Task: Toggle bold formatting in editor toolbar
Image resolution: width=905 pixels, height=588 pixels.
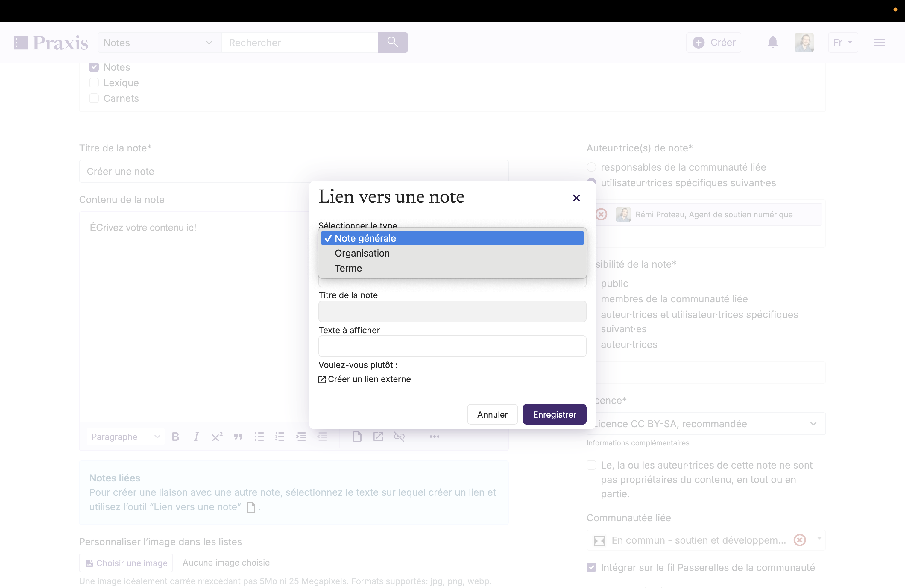Action: tap(175, 437)
